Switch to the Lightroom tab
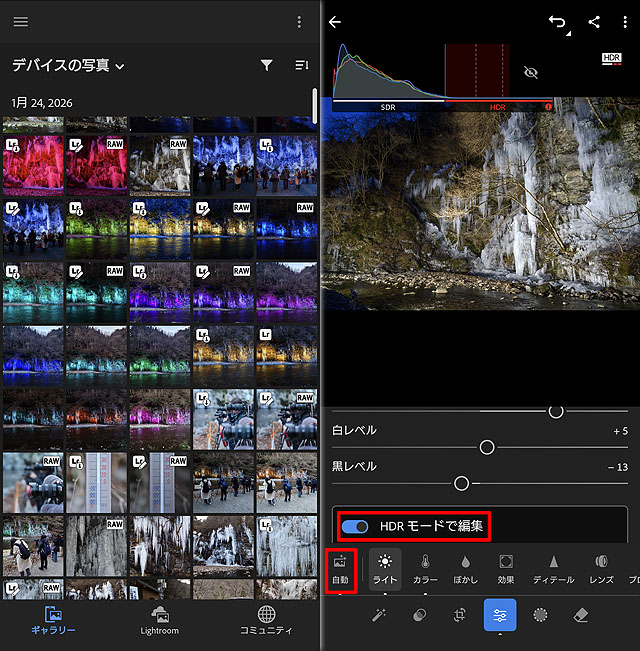 [160, 620]
